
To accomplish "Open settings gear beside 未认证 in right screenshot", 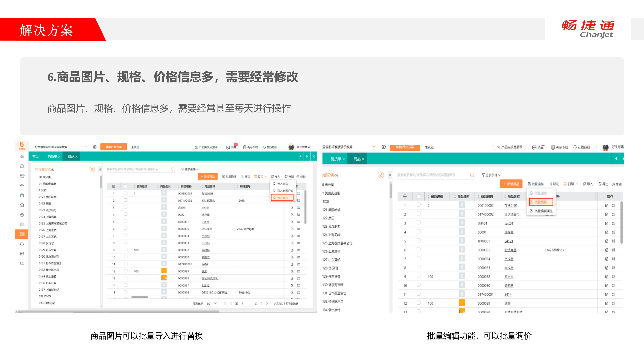I will [384, 147].
